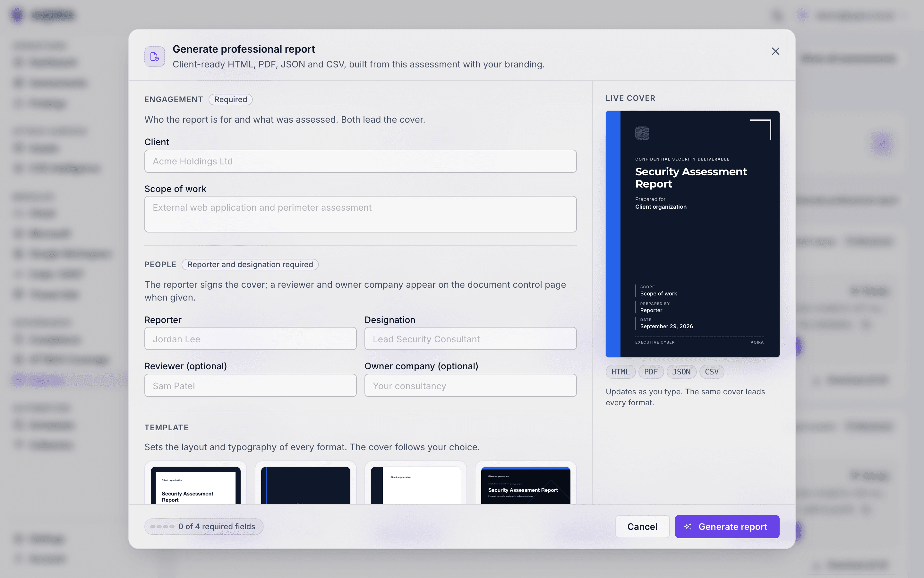Click the Required badge next to Engagement
The image size is (924, 578).
tap(231, 100)
